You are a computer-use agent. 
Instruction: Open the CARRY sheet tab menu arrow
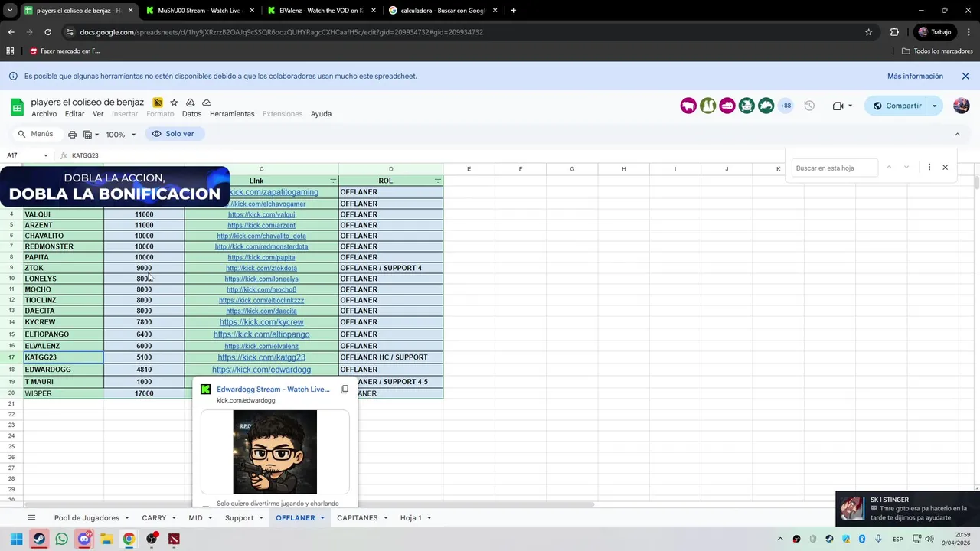pyautogui.click(x=174, y=518)
